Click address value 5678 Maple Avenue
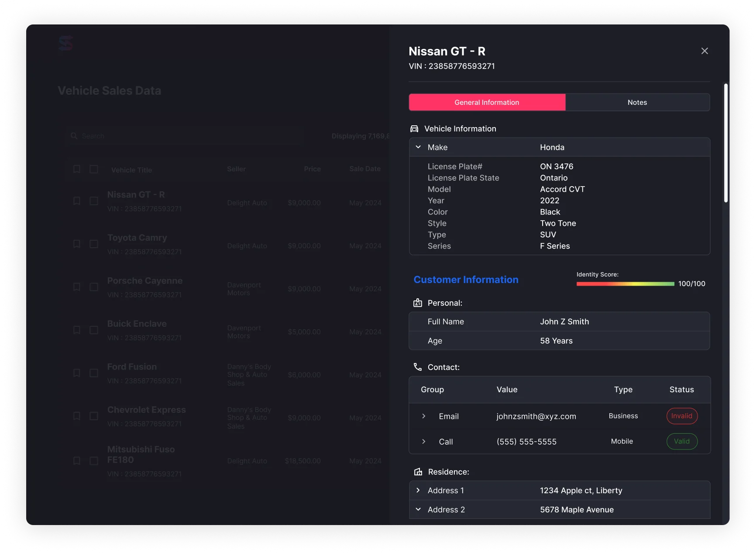The width and height of the screenshot is (756, 553). click(577, 510)
